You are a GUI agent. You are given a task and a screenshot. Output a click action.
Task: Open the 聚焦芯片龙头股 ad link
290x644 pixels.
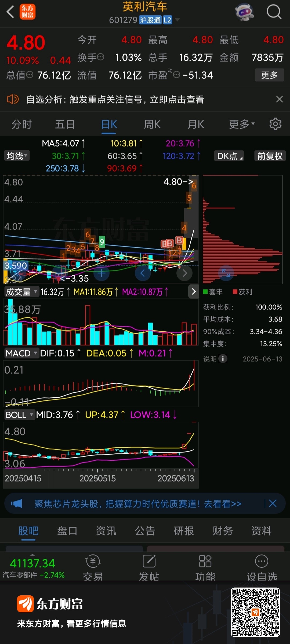pyautogui.click(x=138, y=504)
